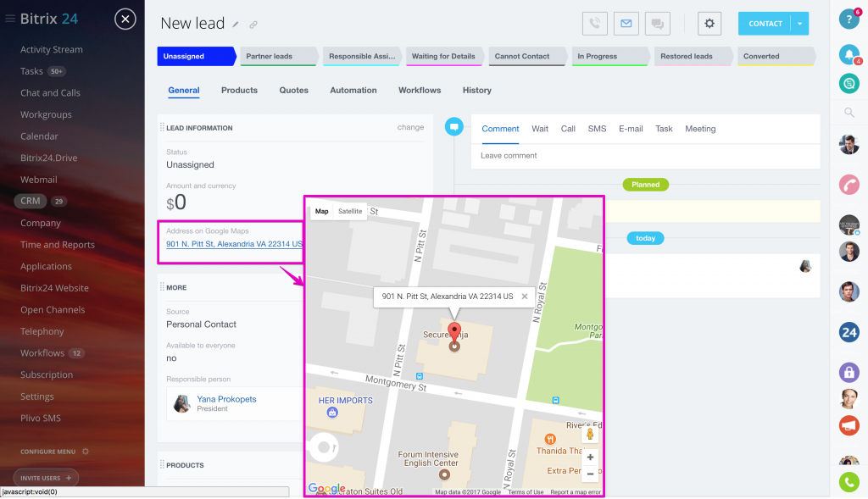Open the red megaphone icon
Image resolution: width=868 pixels, height=499 pixels.
point(849,425)
